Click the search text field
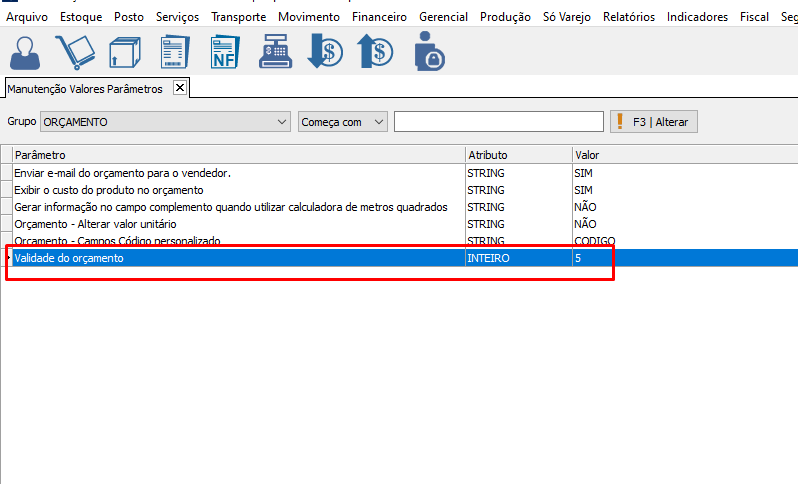This screenshot has width=798, height=484. coord(498,122)
